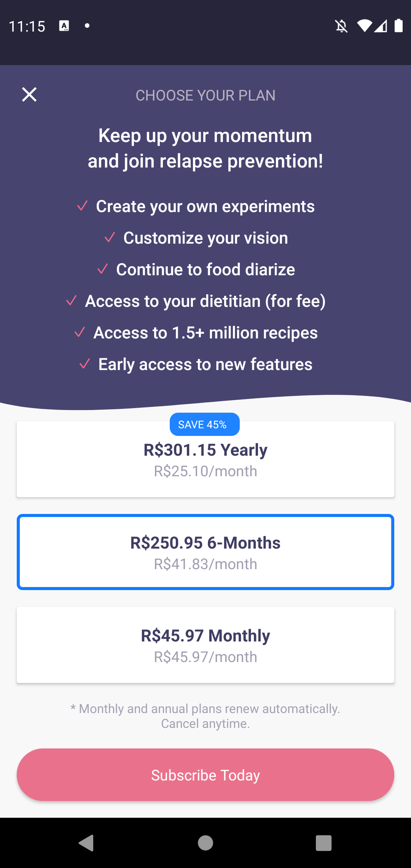
Task: Tap the SAVE 45% badge
Action: point(204,424)
